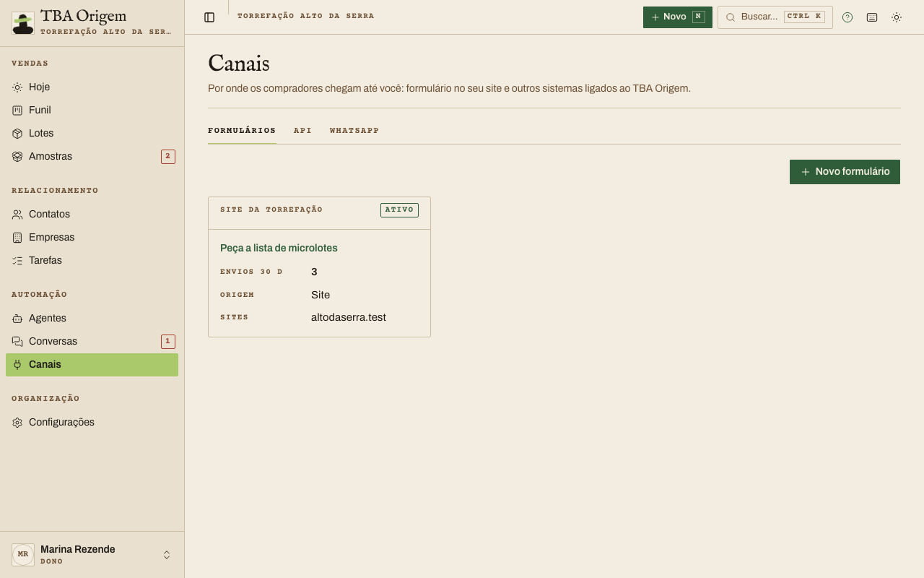Click the Conversas badge showing 1
The height and width of the screenshot is (578, 924).
pyautogui.click(x=168, y=342)
